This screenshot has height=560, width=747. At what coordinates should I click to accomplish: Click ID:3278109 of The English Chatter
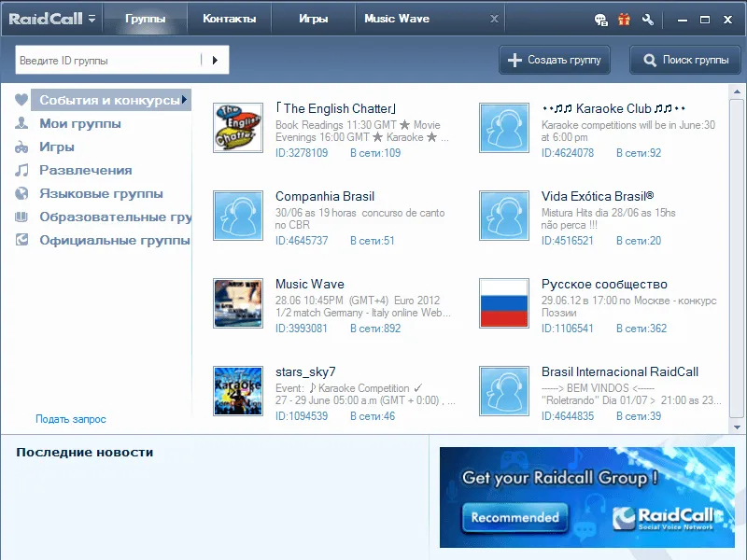click(302, 153)
